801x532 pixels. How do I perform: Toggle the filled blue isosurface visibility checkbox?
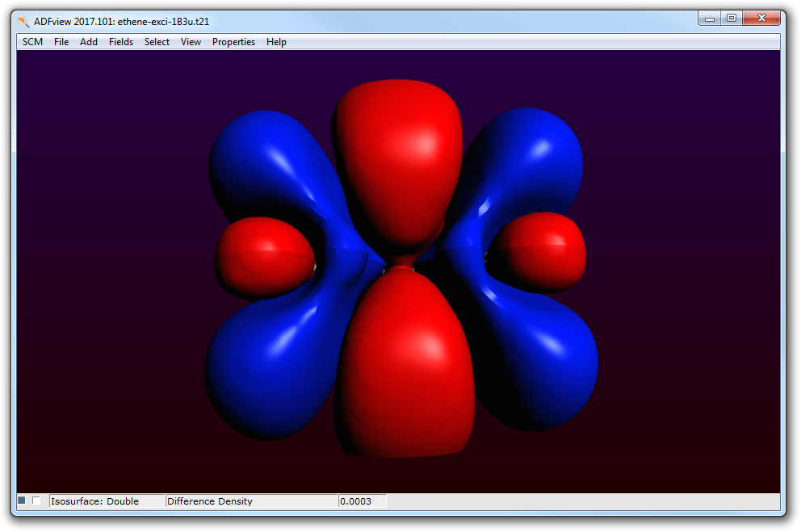click(x=22, y=501)
